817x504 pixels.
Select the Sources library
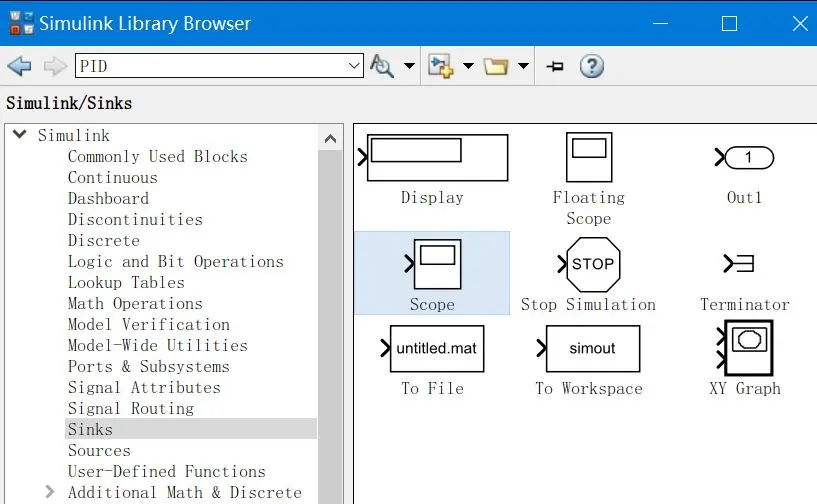coord(99,450)
